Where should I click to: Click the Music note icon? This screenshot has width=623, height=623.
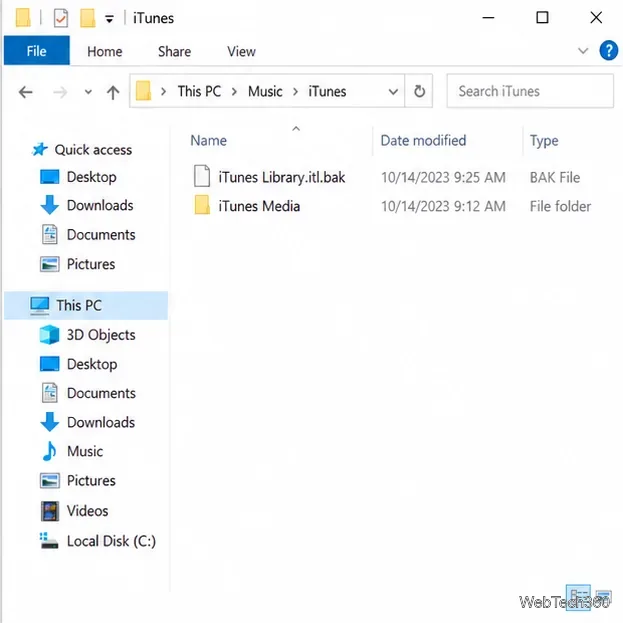pyautogui.click(x=49, y=451)
